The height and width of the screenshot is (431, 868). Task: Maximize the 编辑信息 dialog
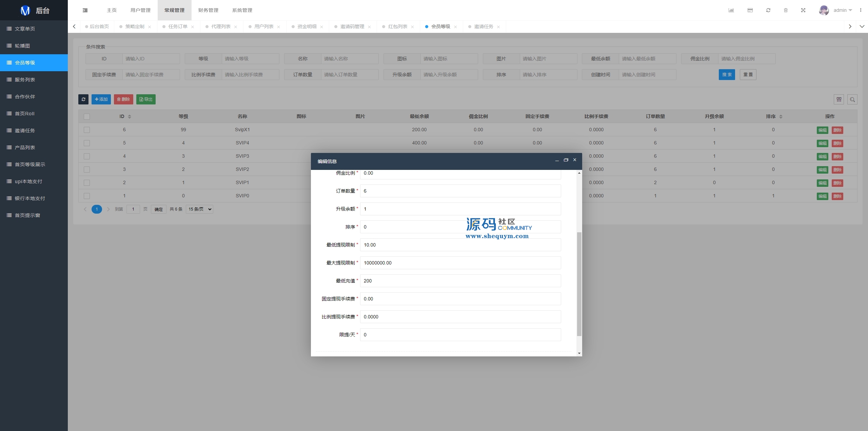pos(566,160)
